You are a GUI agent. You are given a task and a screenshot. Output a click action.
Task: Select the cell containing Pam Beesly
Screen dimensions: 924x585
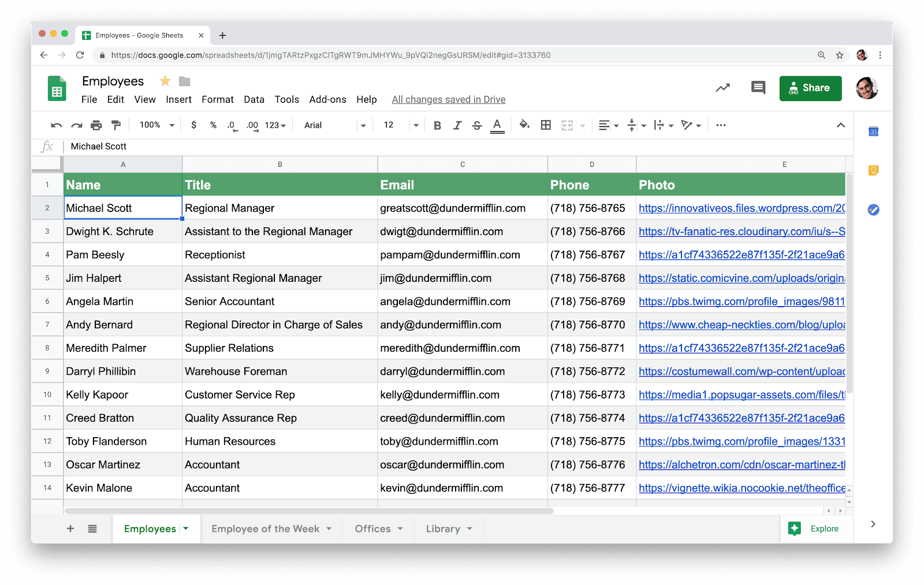pos(122,255)
